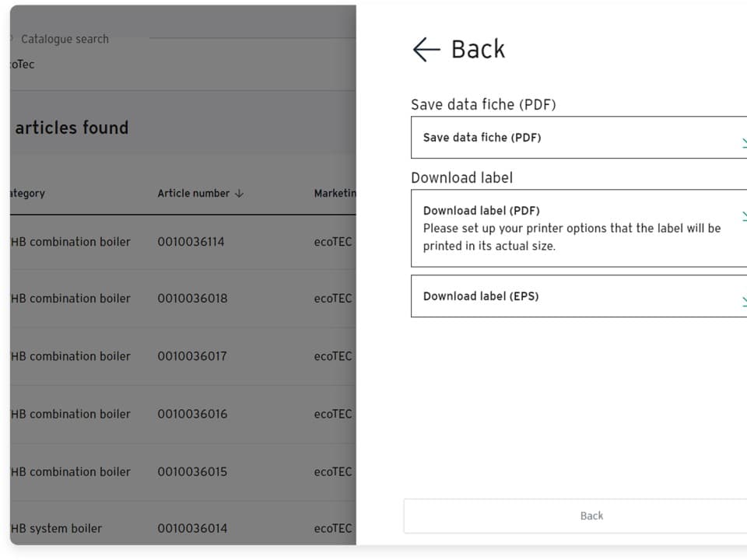Viewport: 747px width, 560px height.
Task: Click the left arrow icon beside Back heading
Action: 426,50
